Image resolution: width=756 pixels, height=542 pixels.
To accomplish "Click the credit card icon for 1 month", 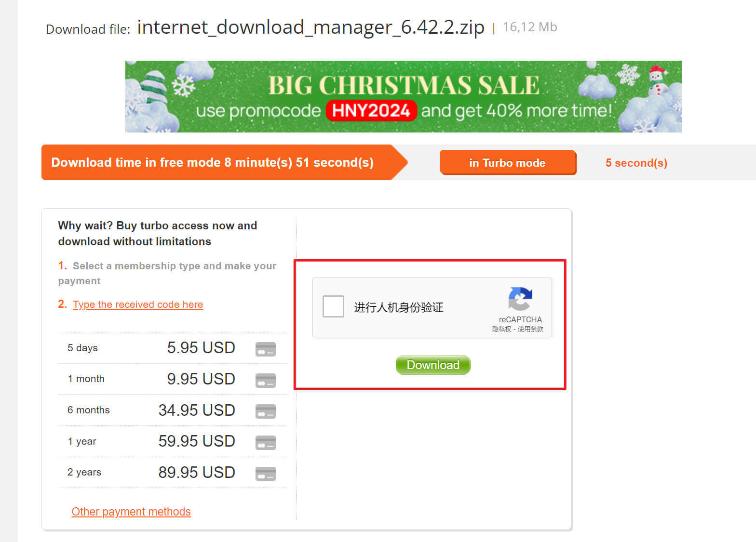I will 265,380.
